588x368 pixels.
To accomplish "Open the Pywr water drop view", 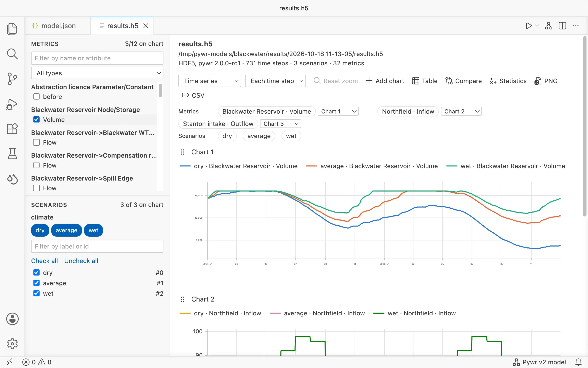I will [x=12, y=179].
